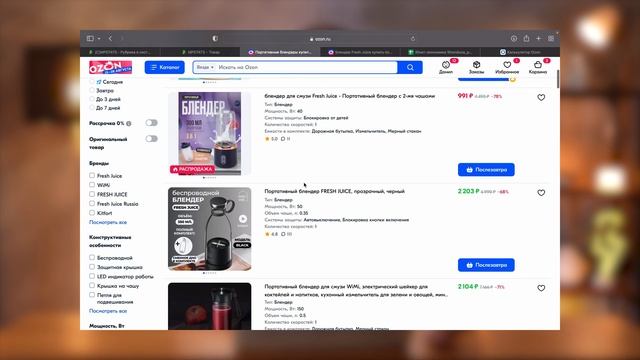The image size is (640, 360).
Task: Check the Kitfort brand checkbox
Action: pyautogui.click(x=92, y=213)
